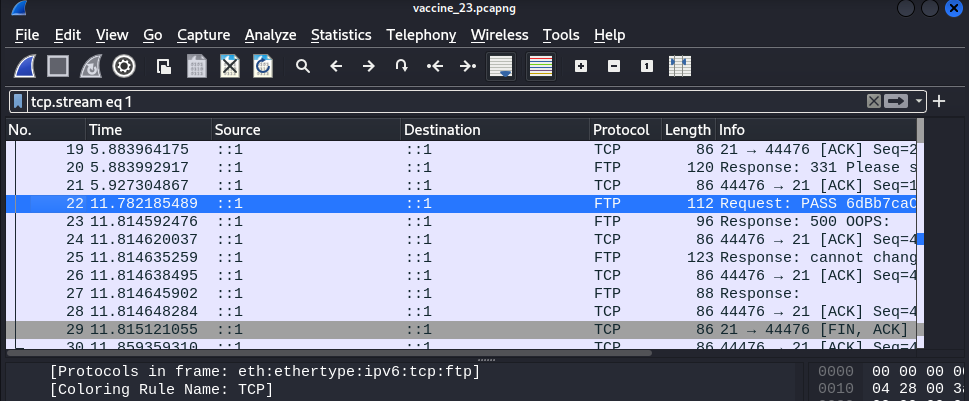Sort by Info column header

815,130
